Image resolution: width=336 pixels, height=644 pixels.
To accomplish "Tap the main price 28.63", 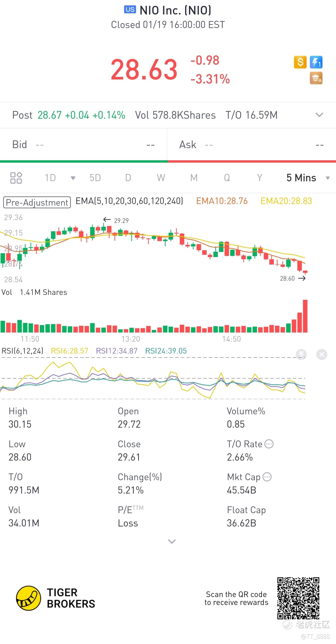I will click(x=144, y=69).
